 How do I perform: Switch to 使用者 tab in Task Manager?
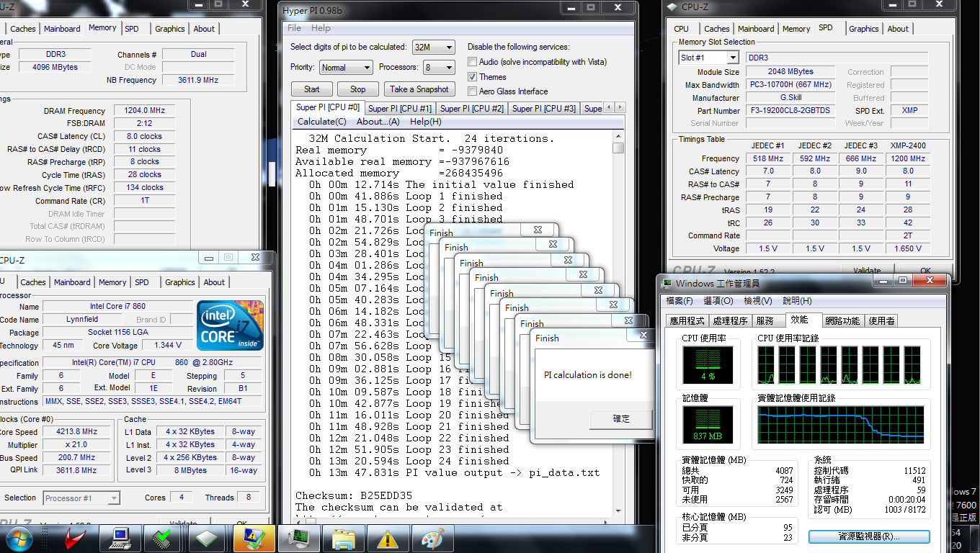pyautogui.click(x=881, y=320)
